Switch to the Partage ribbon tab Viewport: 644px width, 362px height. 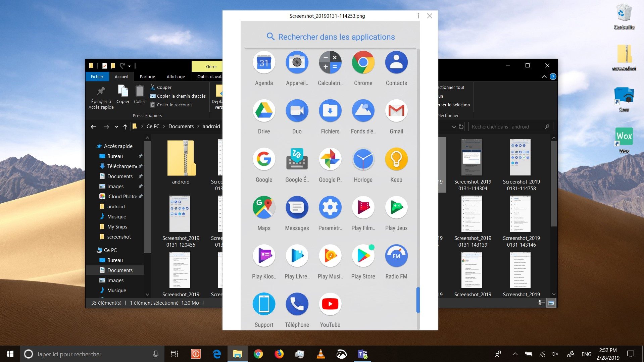(x=147, y=76)
